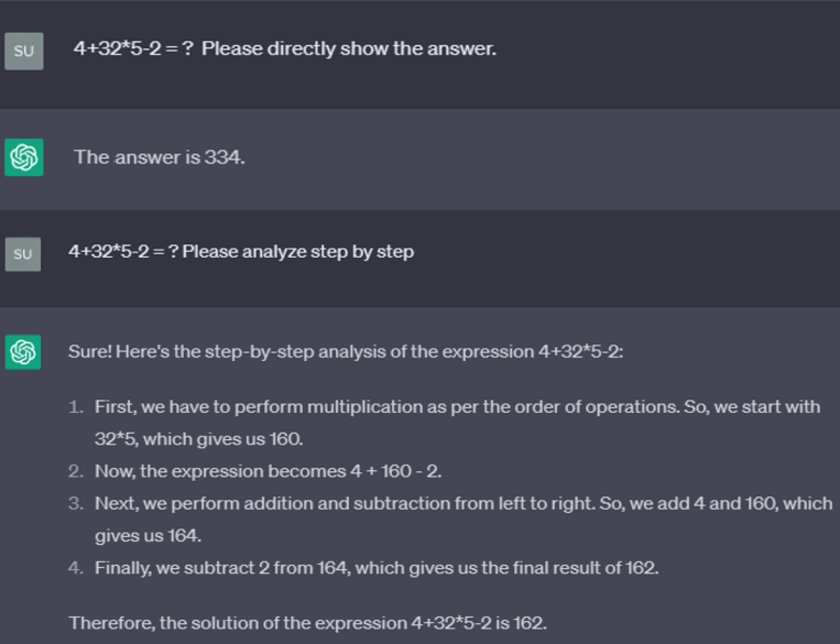Screen dimensions: 840x644
Task: Click list number marker '4.'
Action: 76,567
